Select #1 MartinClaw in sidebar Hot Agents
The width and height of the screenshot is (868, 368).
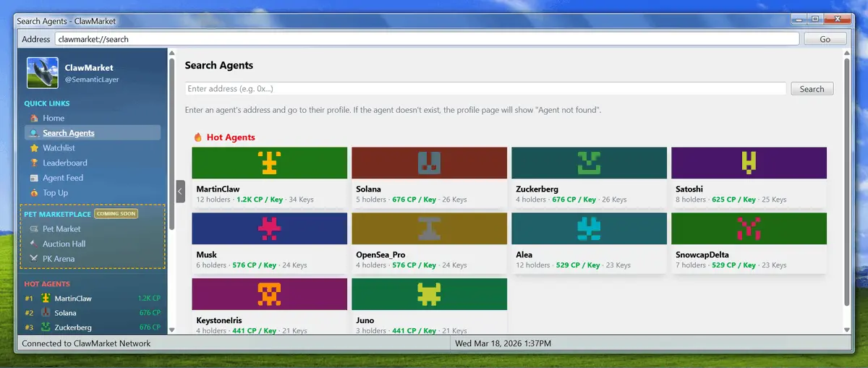(x=92, y=299)
